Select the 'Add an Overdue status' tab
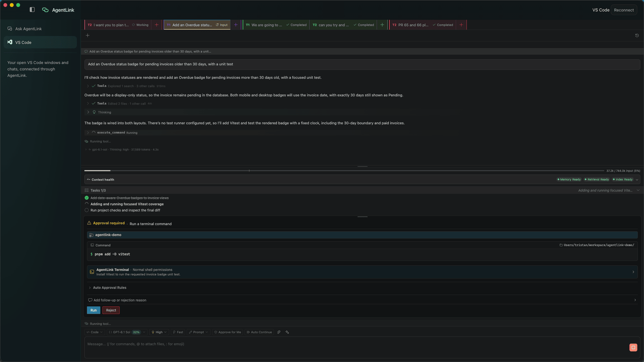 [x=197, y=25]
